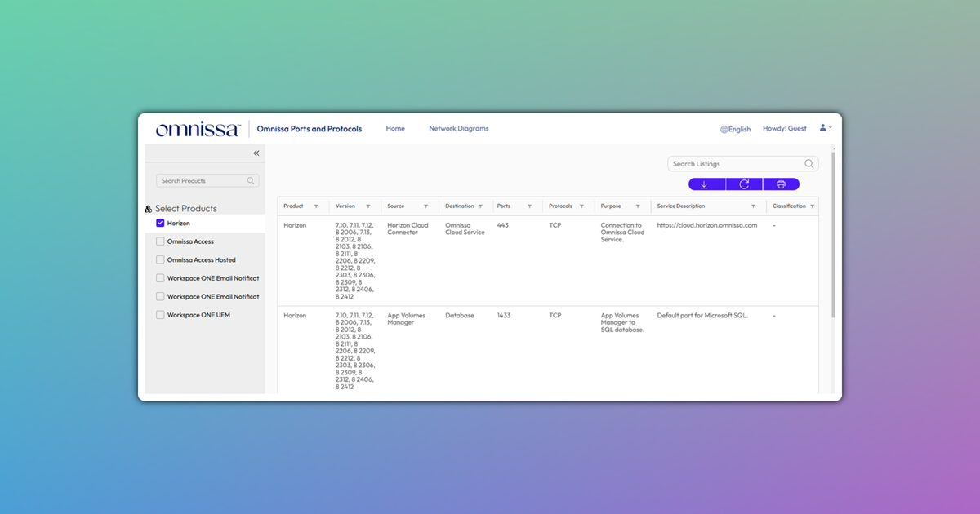Screen dimensions: 980x514
Task: Click the https://cloud.horizon.omnissa.com link
Action: [x=706, y=225]
